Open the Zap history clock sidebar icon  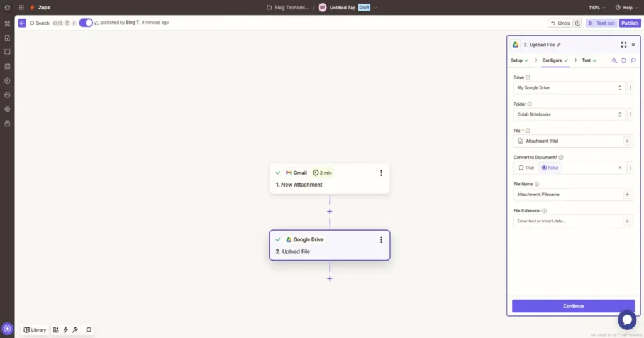tap(8, 81)
